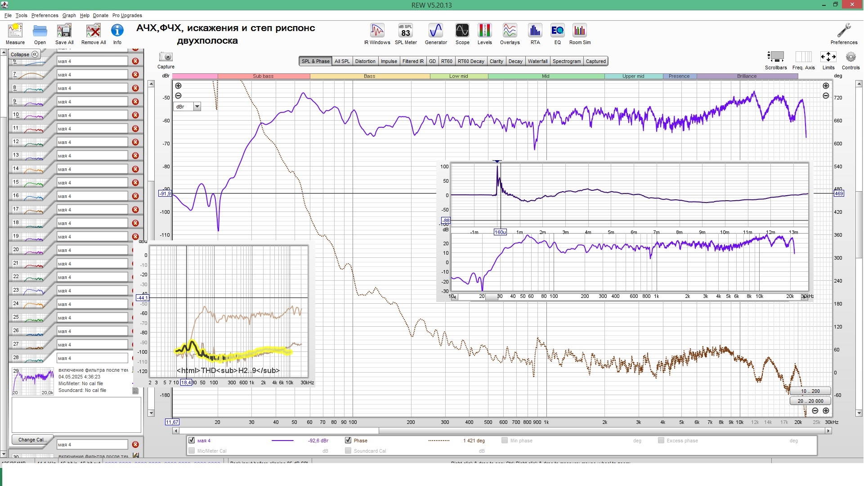Set frequency range to 20..20 000
The image size is (868, 486).
810,401
